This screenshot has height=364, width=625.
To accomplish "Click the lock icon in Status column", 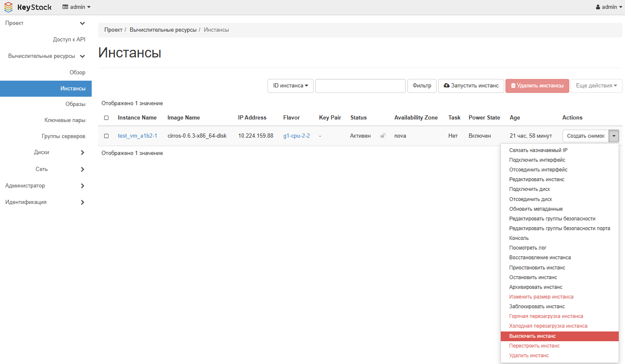I will (x=383, y=136).
